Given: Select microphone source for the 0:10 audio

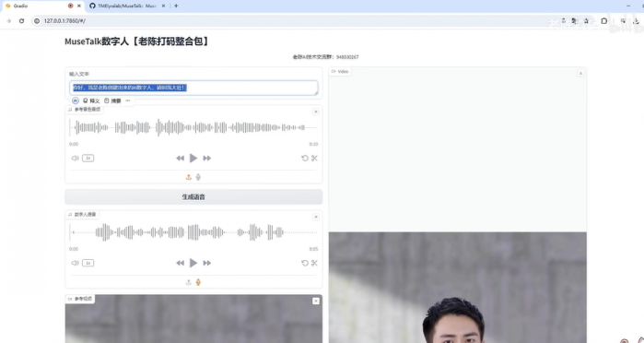Looking at the screenshot, I should point(198,177).
